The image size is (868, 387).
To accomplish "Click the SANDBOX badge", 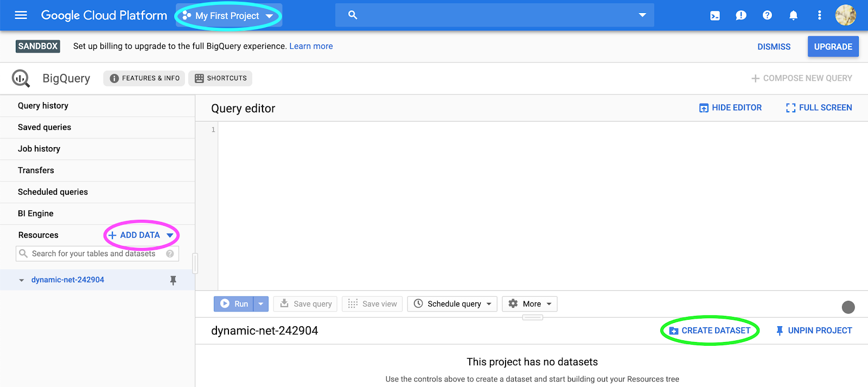I will coord(38,46).
